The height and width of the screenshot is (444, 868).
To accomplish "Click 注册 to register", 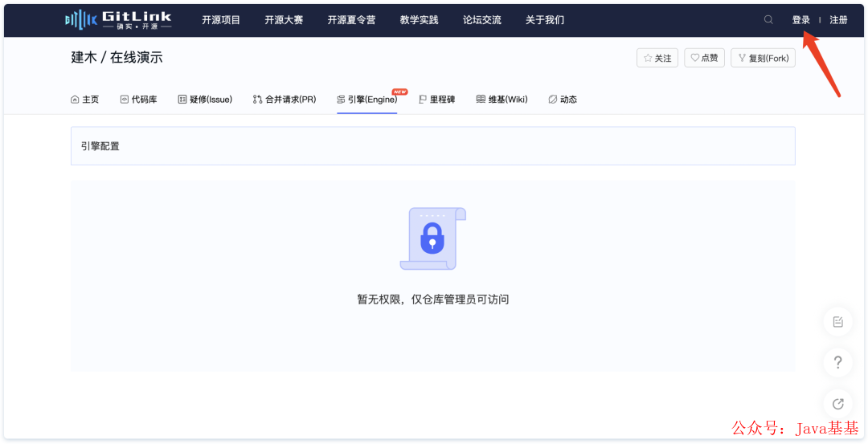I will pos(838,20).
